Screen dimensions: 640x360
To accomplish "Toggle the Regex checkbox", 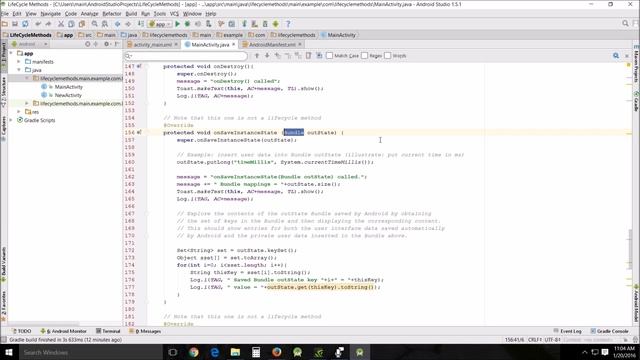I will (364, 56).
